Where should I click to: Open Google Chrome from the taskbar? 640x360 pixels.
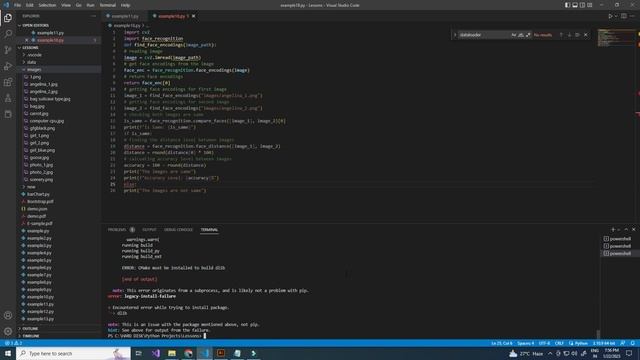(188, 353)
